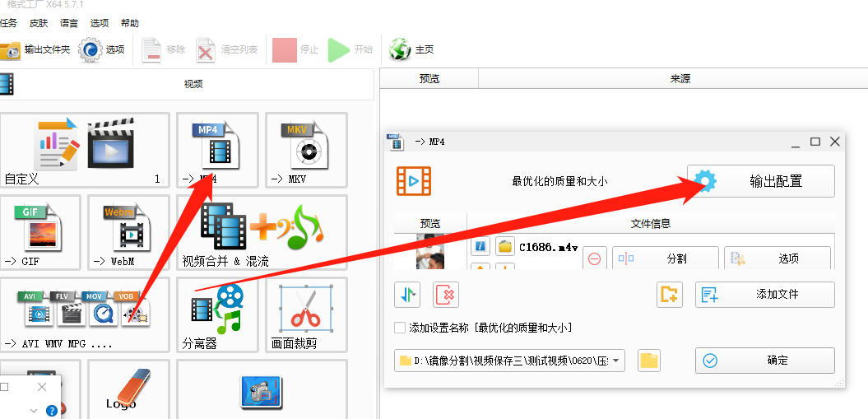Select the -> WebM conversion tile
This screenshot has width=868, height=419.
coord(128,232)
